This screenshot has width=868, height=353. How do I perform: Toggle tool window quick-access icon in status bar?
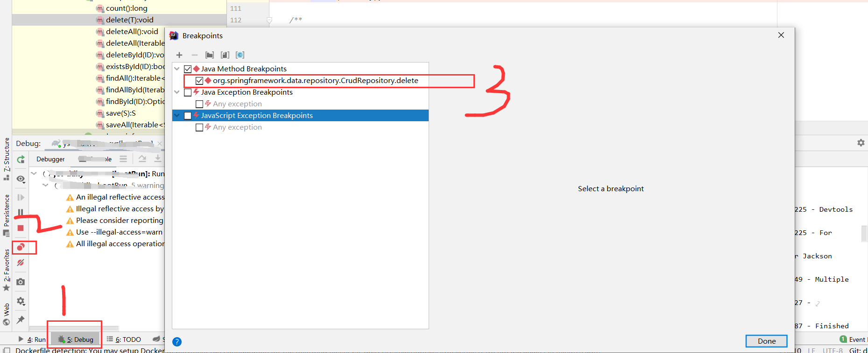tap(7, 350)
